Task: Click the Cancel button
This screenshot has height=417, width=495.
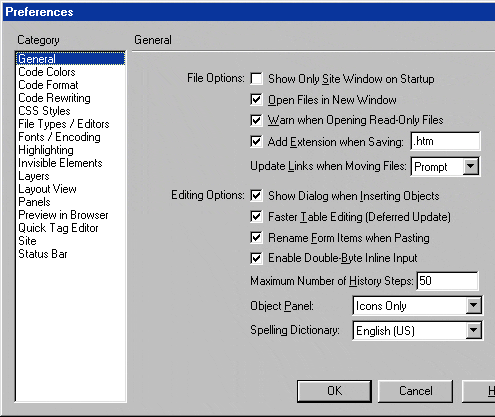Action: click(x=416, y=391)
